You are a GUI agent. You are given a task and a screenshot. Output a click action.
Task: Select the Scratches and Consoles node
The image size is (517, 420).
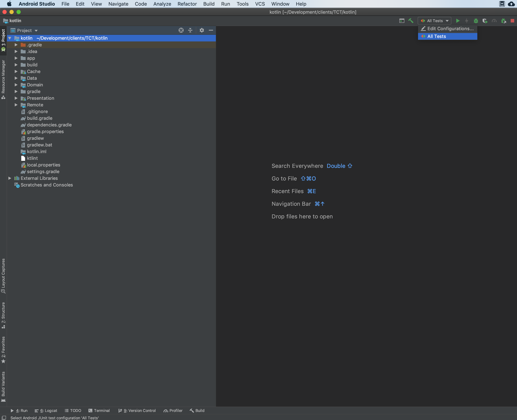pos(47,185)
